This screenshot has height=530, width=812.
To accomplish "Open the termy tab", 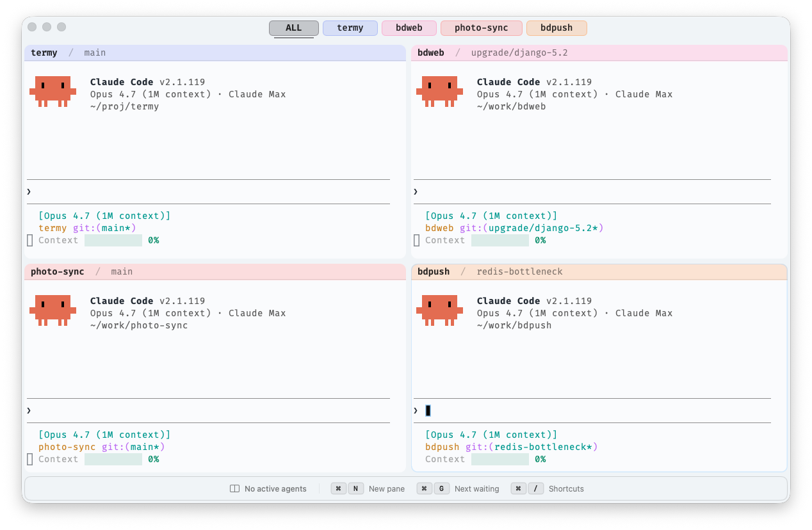I will [x=350, y=28].
